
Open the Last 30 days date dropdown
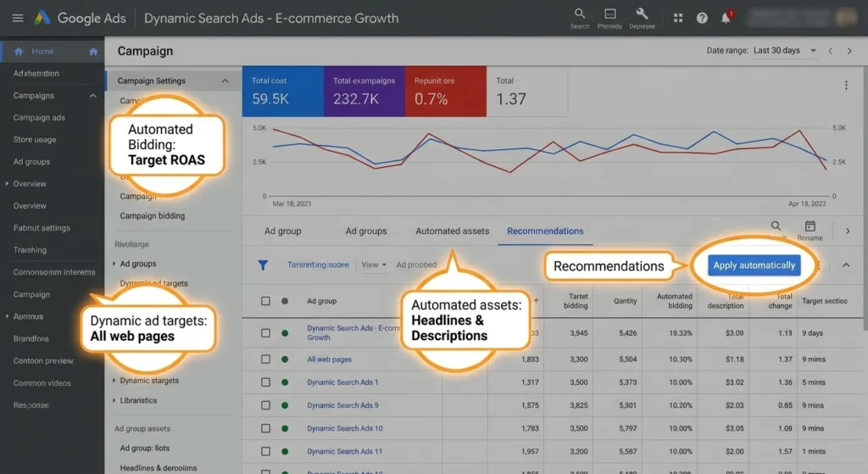coord(785,50)
